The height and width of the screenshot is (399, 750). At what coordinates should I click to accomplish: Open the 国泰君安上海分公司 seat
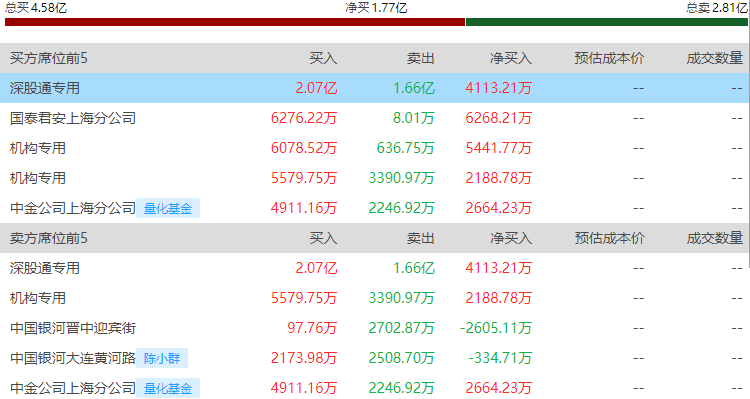73,118
